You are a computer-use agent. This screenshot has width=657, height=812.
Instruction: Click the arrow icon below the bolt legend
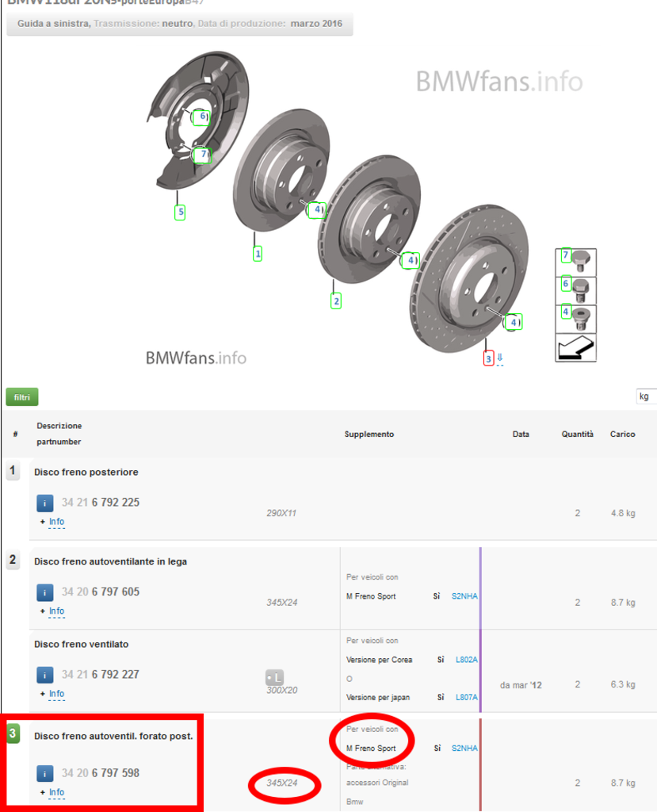(575, 347)
